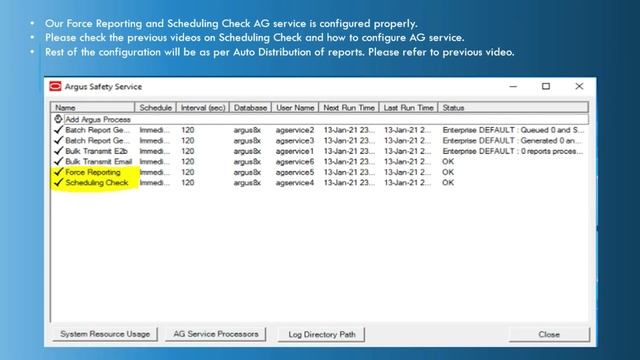The height and width of the screenshot is (360, 640).
Task: Click the Database column header
Action: pyautogui.click(x=250, y=108)
